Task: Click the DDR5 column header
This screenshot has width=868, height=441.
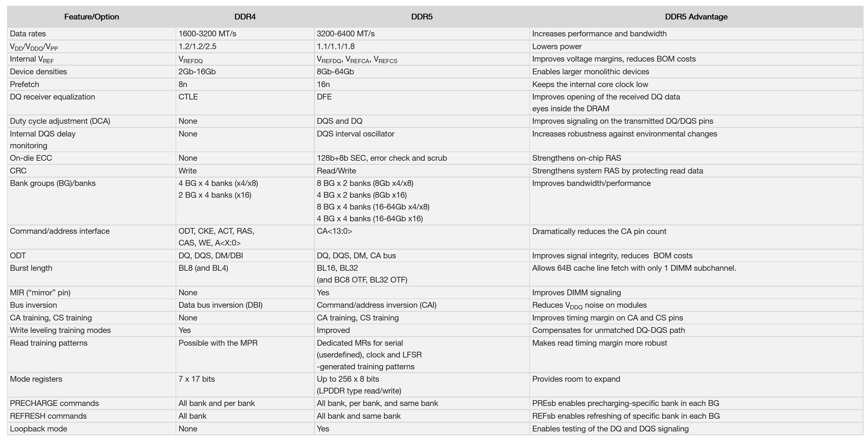Action: tap(422, 17)
